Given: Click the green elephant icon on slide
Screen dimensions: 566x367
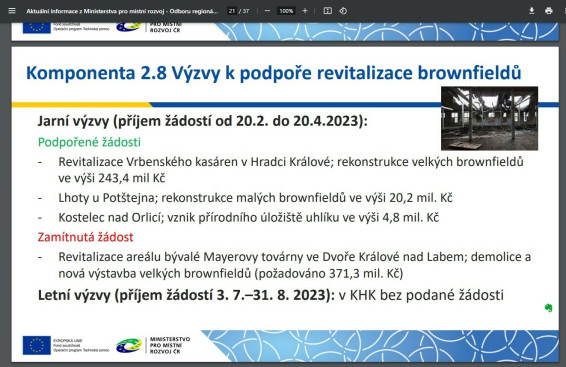Looking at the screenshot, I should [548, 308].
